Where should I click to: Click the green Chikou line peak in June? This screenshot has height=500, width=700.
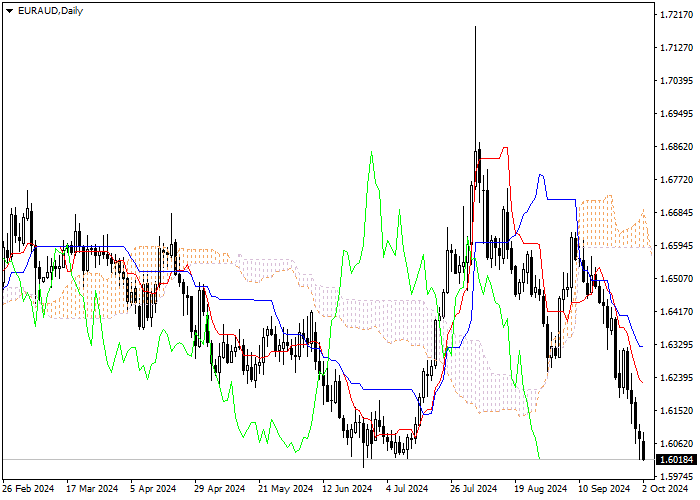pyautogui.click(x=371, y=153)
